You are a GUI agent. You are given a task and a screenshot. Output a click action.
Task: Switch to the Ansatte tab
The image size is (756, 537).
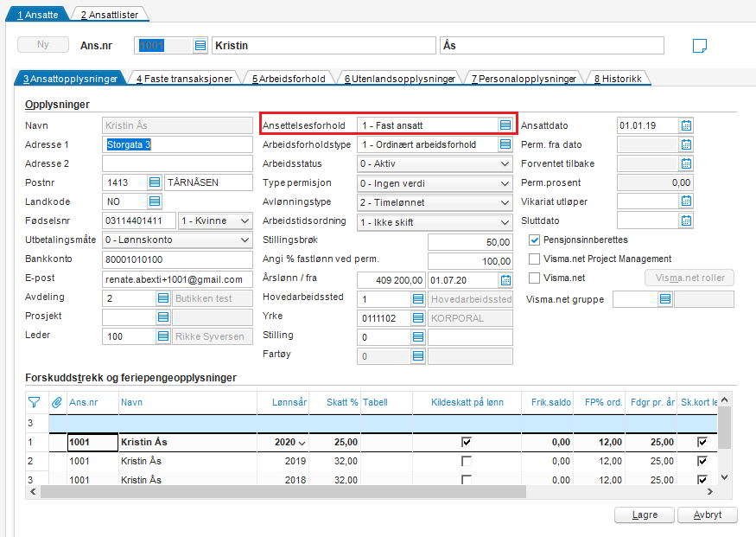[x=38, y=15]
